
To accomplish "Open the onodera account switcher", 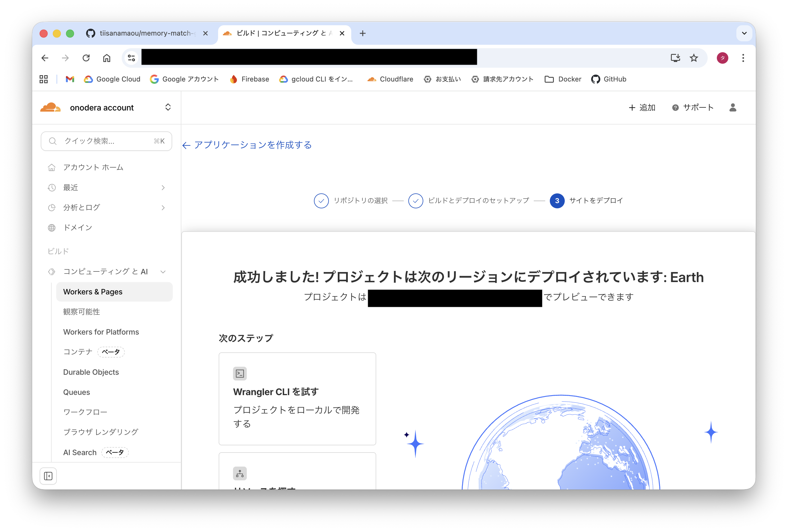I will tap(168, 107).
